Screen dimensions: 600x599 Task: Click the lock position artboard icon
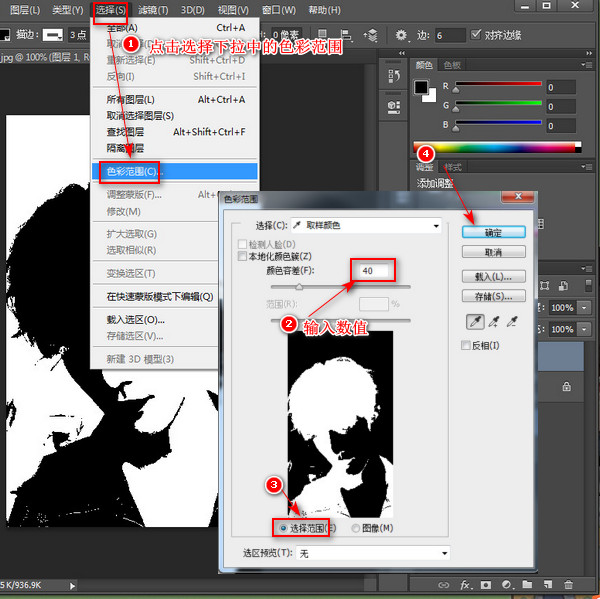[x=544, y=286]
